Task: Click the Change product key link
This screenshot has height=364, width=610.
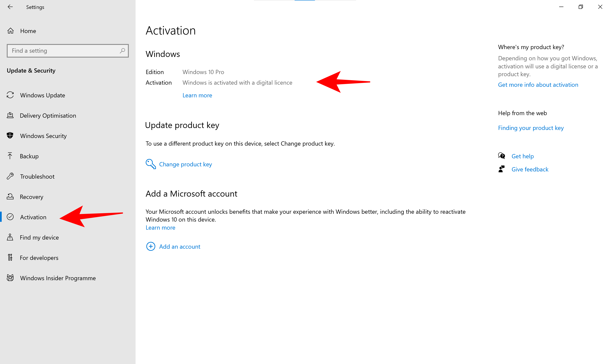Action: (185, 164)
